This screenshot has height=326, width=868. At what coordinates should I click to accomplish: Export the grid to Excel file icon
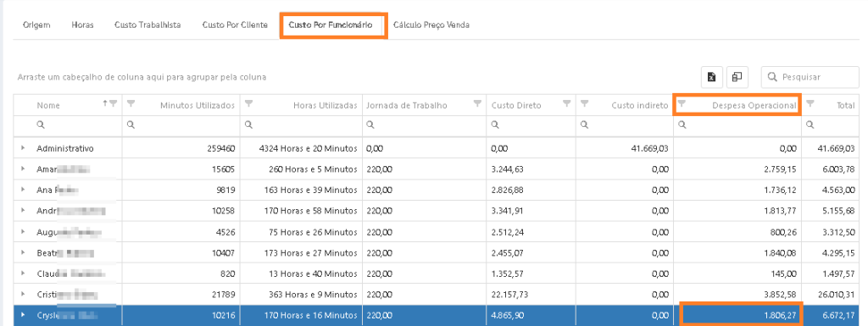[712, 77]
